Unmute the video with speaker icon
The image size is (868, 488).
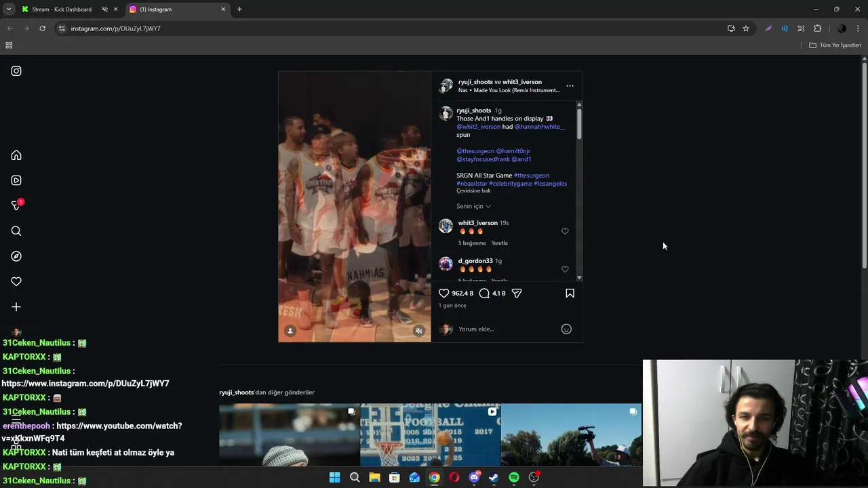click(x=419, y=331)
